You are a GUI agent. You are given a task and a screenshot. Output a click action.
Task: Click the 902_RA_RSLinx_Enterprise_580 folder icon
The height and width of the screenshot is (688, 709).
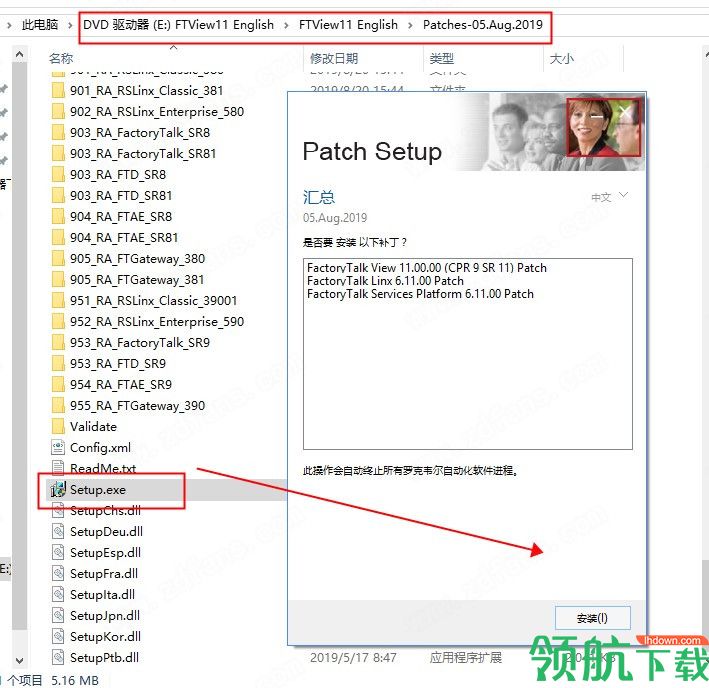(x=58, y=111)
